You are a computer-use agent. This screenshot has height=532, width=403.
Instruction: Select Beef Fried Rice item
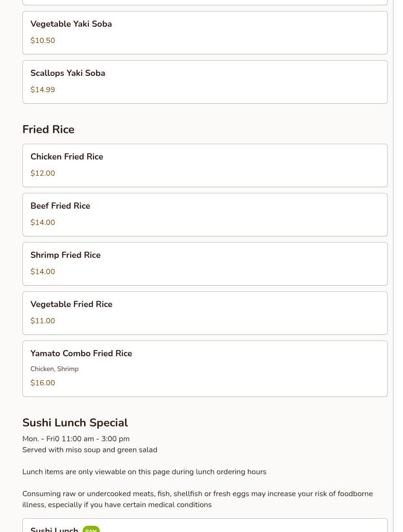[x=205, y=214]
